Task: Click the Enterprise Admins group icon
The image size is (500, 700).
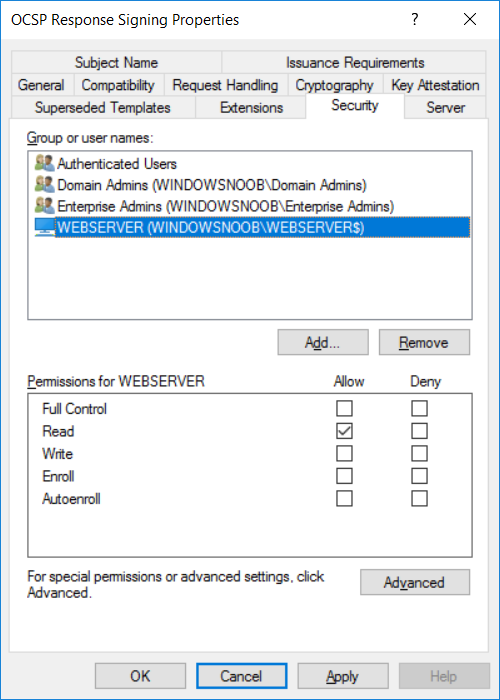Action: 44,206
